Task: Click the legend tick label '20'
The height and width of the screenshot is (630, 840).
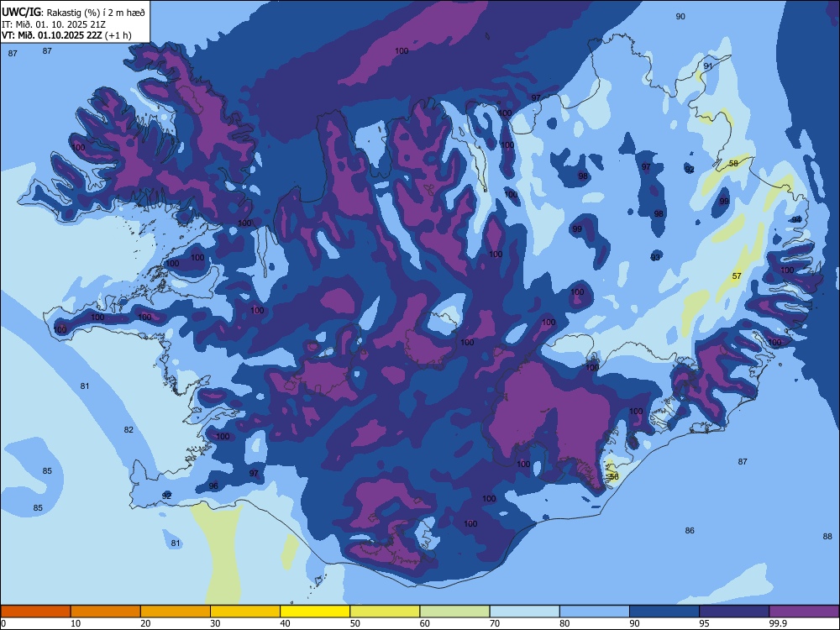Action: coord(145,623)
